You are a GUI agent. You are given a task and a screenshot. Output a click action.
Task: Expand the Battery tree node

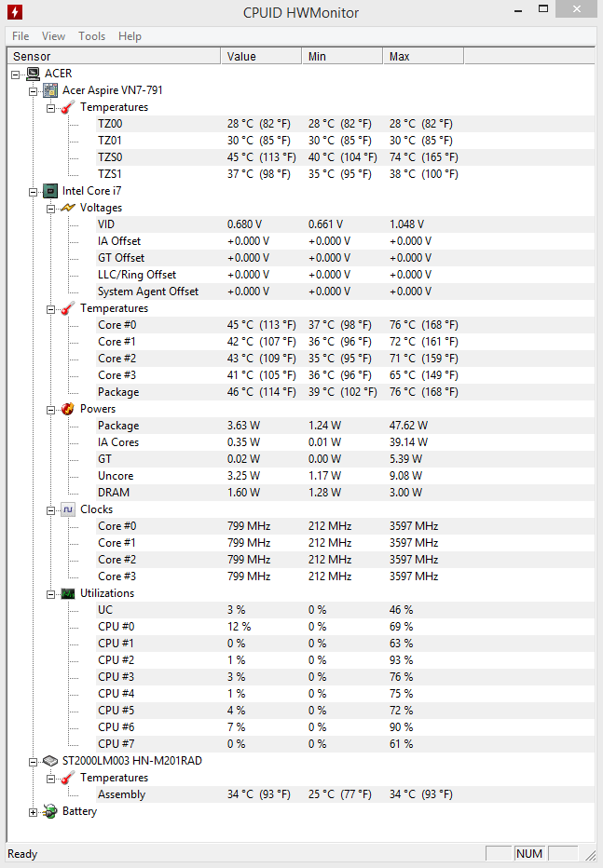click(x=34, y=813)
